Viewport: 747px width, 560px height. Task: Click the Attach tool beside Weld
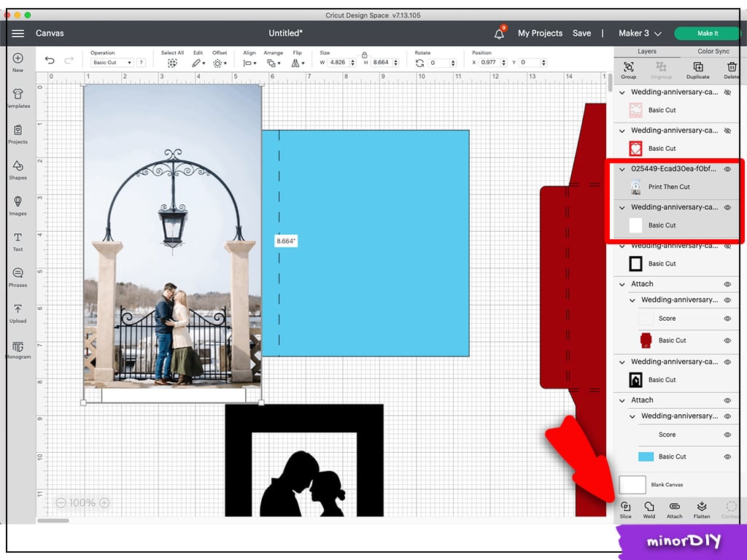click(x=674, y=510)
